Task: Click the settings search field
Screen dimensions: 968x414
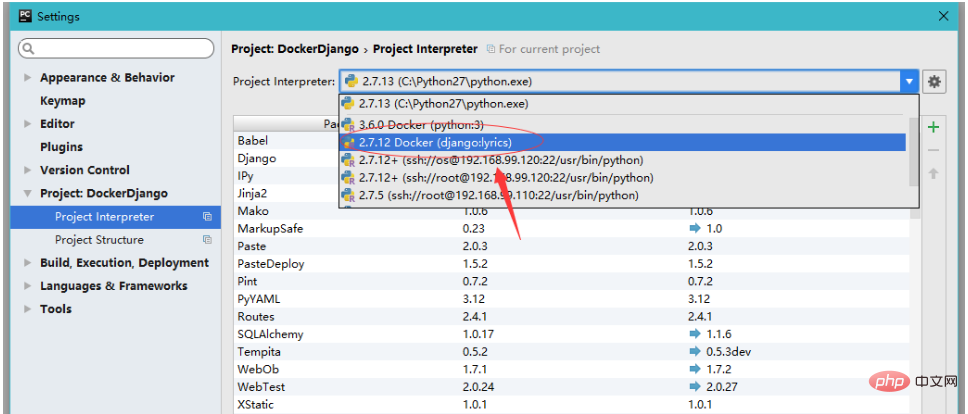Action: pos(116,49)
